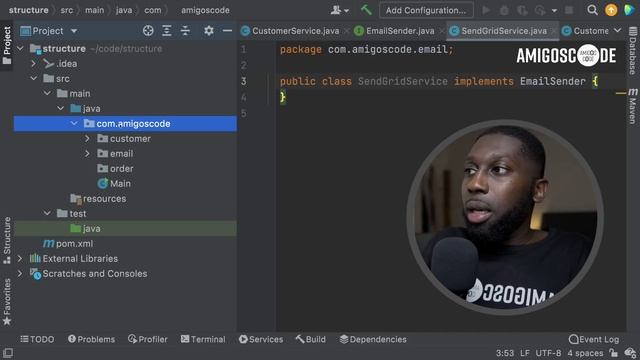
Task: Open the TODO tool window
Action: [x=37, y=339]
